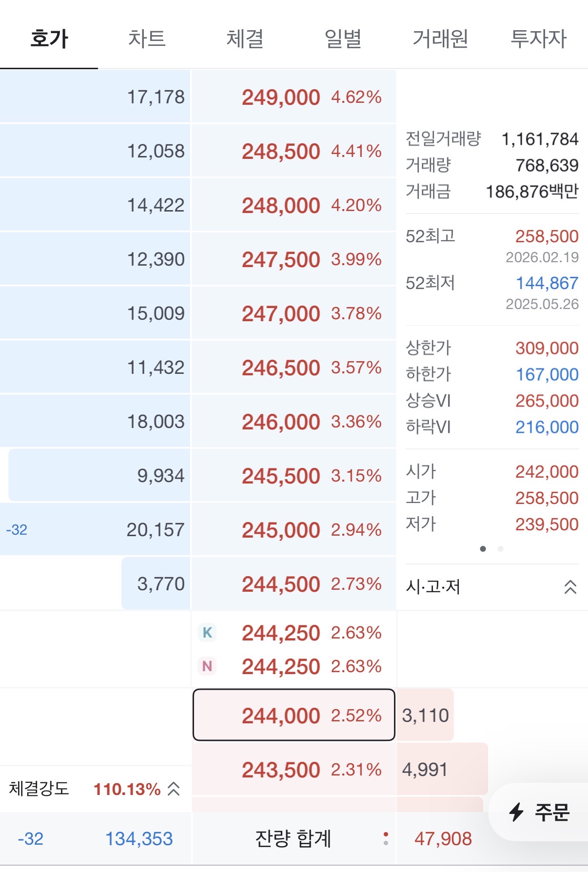Select the 244,500 lowest ask price row

(294, 583)
